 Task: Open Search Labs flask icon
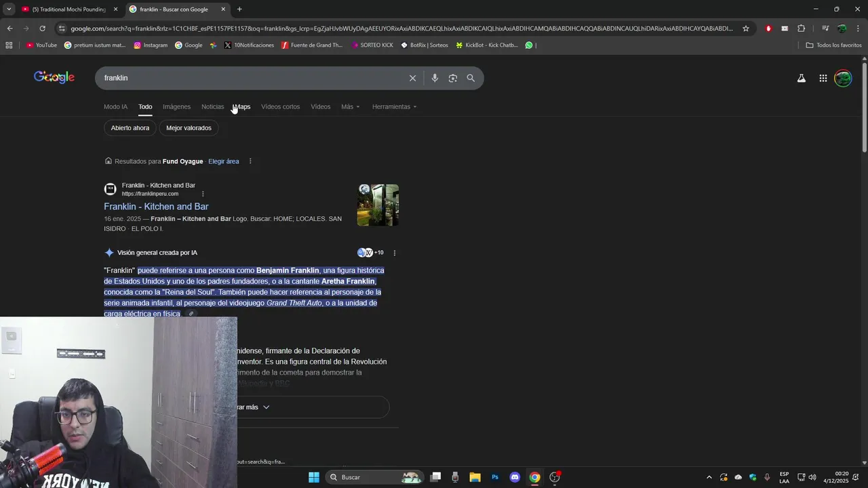802,78
